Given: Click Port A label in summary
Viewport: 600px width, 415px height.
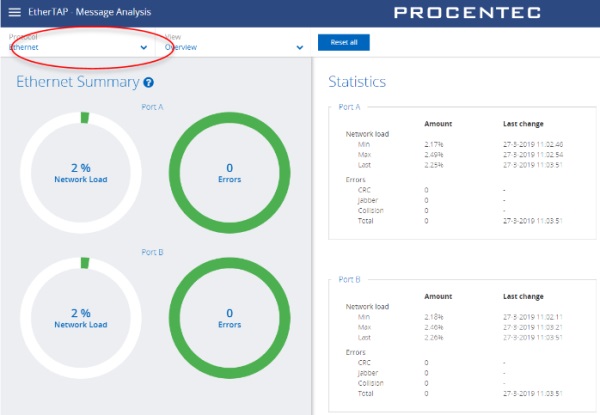Looking at the screenshot, I should tap(152, 107).
